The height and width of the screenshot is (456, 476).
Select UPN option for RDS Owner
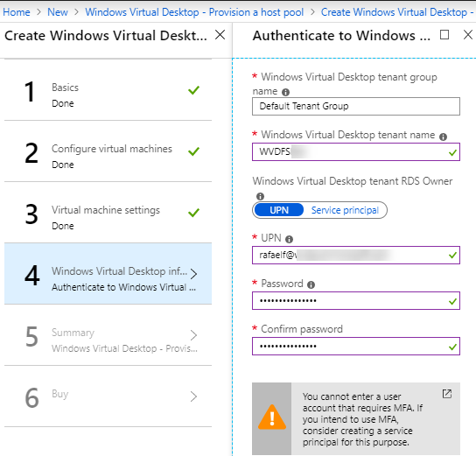(x=279, y=210)
